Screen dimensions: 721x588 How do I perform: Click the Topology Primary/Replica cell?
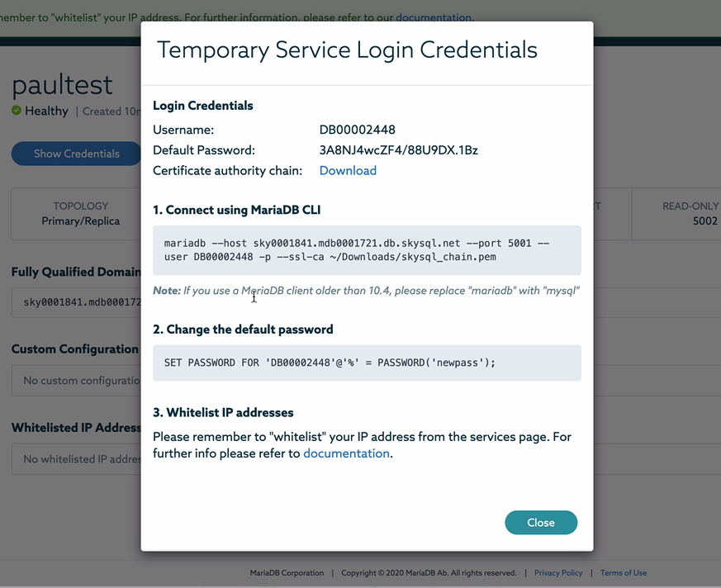click(x=80, y=213)
